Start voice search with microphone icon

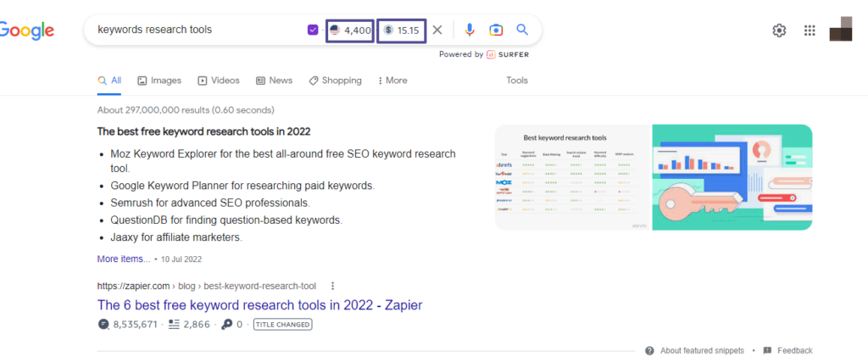point(470,30)
